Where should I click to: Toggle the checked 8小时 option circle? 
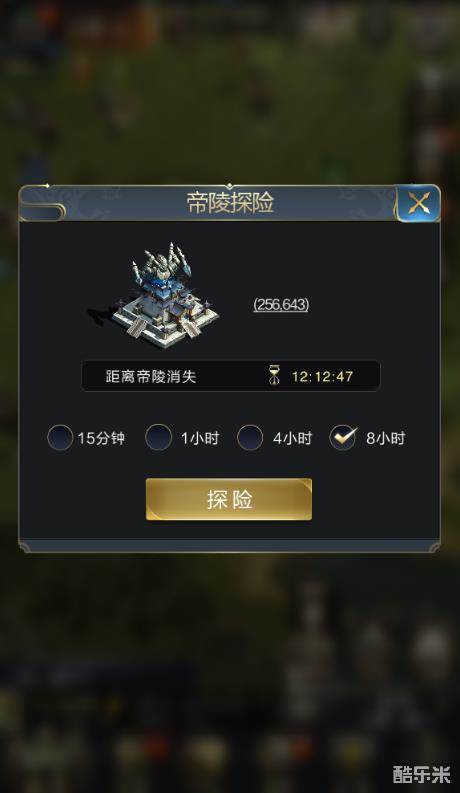343,437
